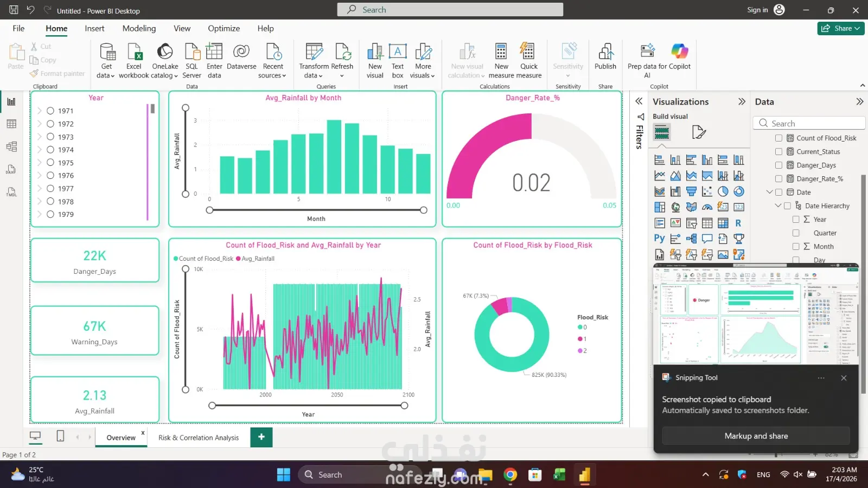Open the Optimize ribbon tab
This screenshot has height=488, width=868.
(224, 28)
